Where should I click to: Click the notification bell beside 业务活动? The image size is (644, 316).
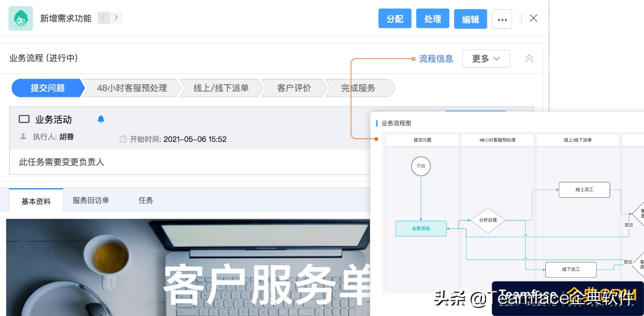point(101,119)
